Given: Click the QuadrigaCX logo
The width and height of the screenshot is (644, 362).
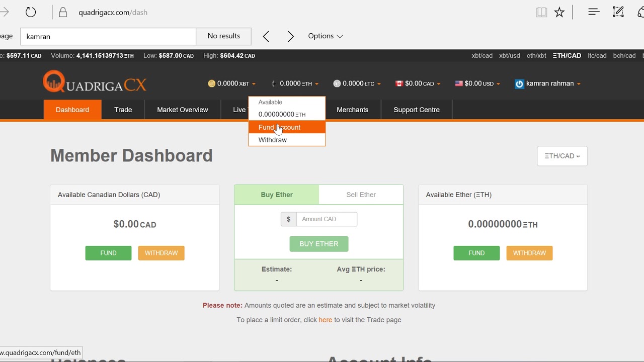Looking at the screenshot, I should (x=95, y=81).
